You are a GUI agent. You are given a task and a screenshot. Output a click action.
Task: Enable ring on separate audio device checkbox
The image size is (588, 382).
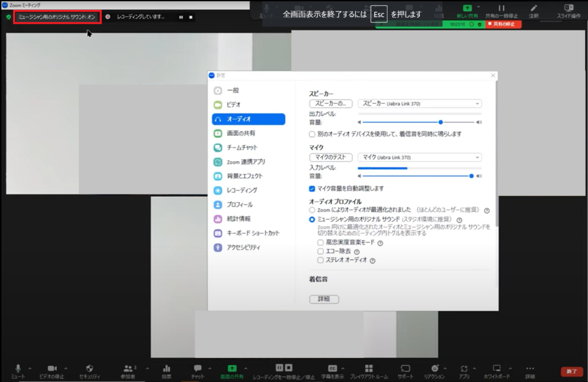tap(312, 134)
